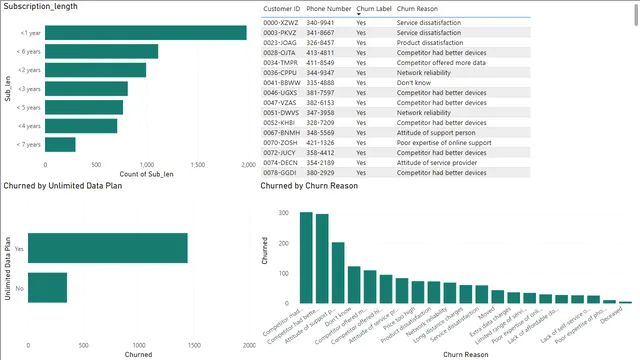The image size is (640, 360).
Task: Select the 'No' bar in Unlimited Data Plan chart
Action: pos(47,288)
